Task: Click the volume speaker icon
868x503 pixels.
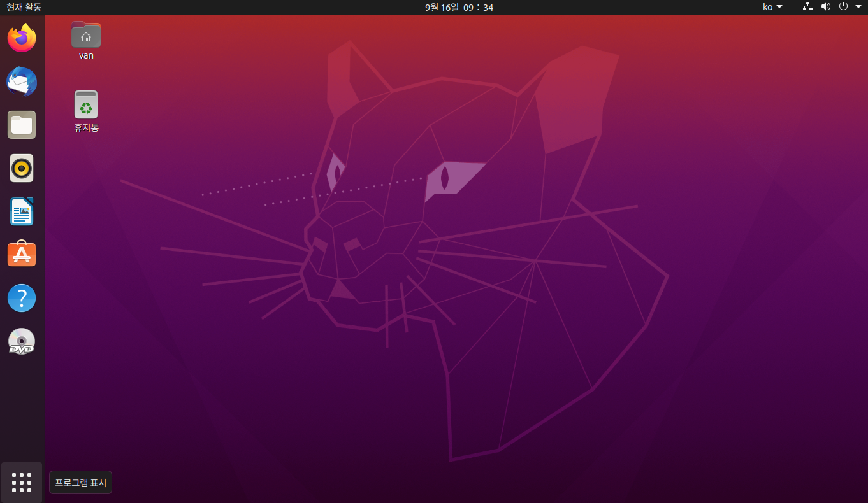Action: click(826, 7)
